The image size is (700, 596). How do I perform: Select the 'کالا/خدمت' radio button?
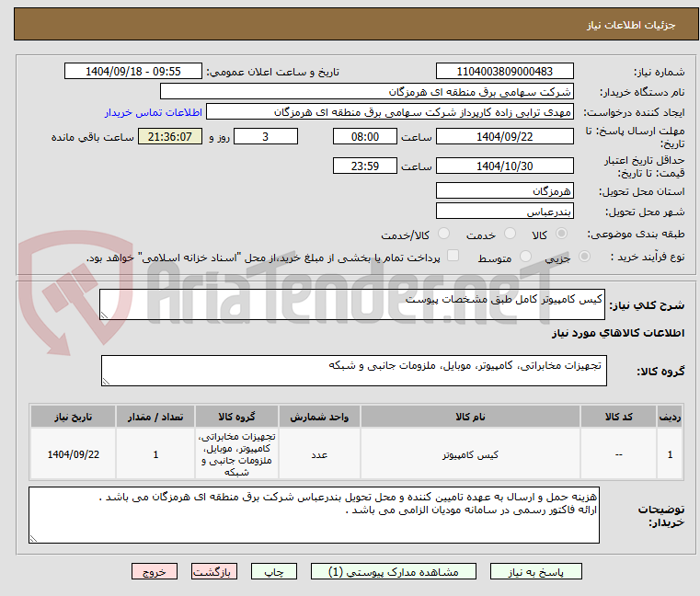pyautogui.click(x=443, y=234)
